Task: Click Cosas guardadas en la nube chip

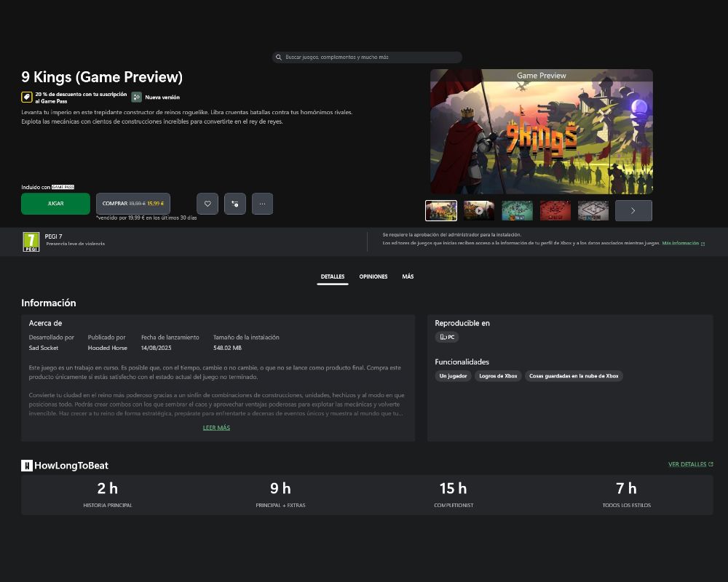Action: tap(574, 376)
